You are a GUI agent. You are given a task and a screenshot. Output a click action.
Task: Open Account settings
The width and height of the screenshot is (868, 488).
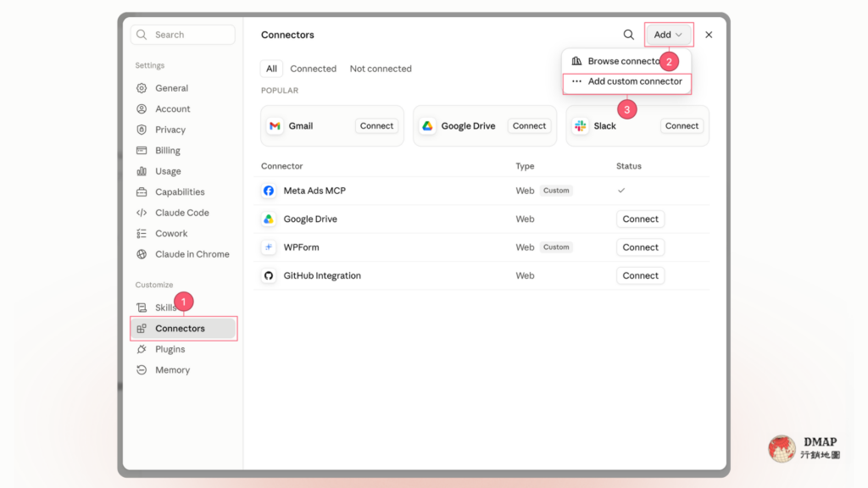(x=173, y=109)
